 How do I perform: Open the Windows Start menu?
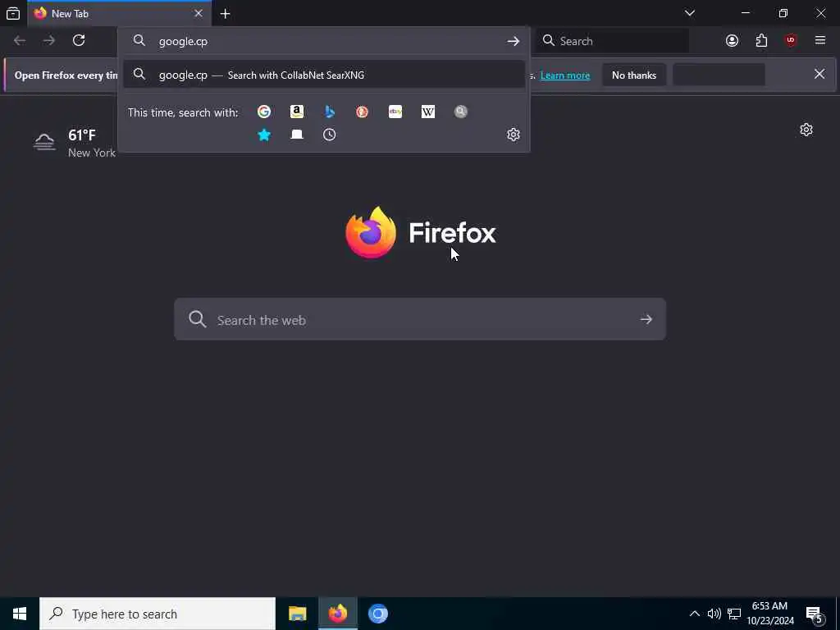[20, 614]
